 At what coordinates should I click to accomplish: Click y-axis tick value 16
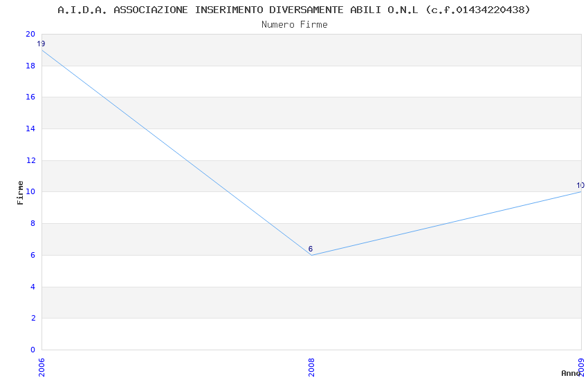coord(30,97)
